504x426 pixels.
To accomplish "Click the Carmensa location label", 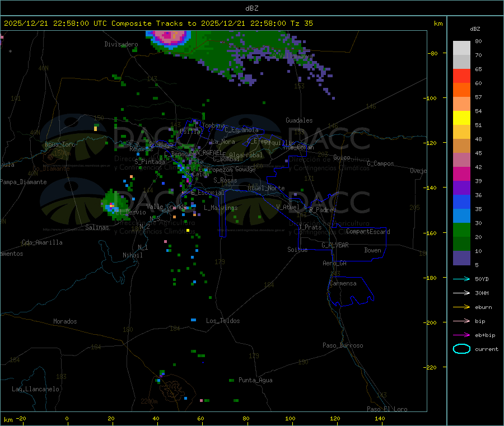I will point(343,283).
